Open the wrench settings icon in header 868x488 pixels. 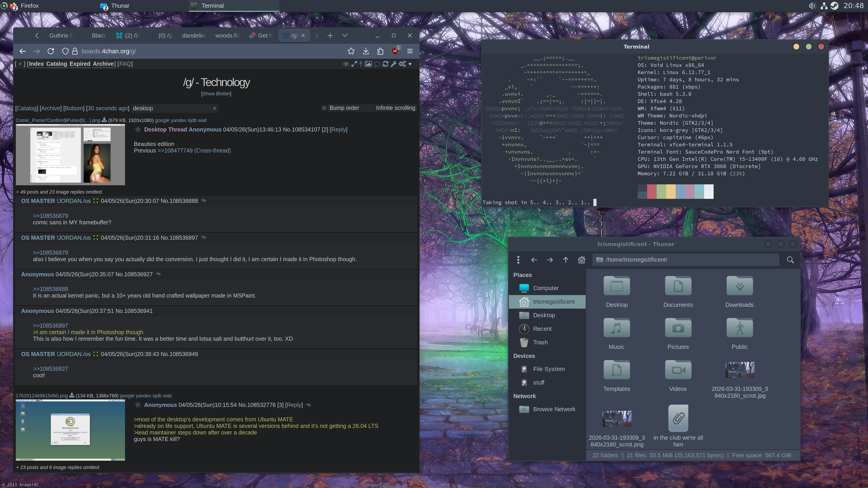point(394,64)
